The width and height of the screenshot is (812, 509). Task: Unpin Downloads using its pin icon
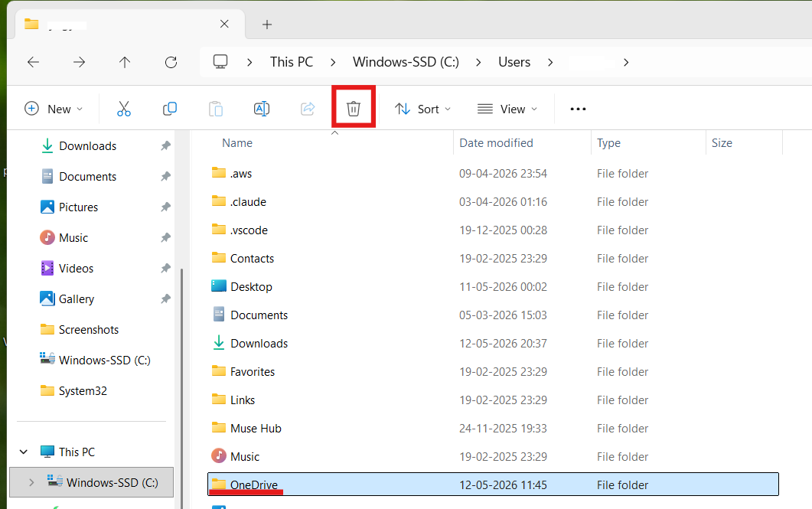pos(166,146)
